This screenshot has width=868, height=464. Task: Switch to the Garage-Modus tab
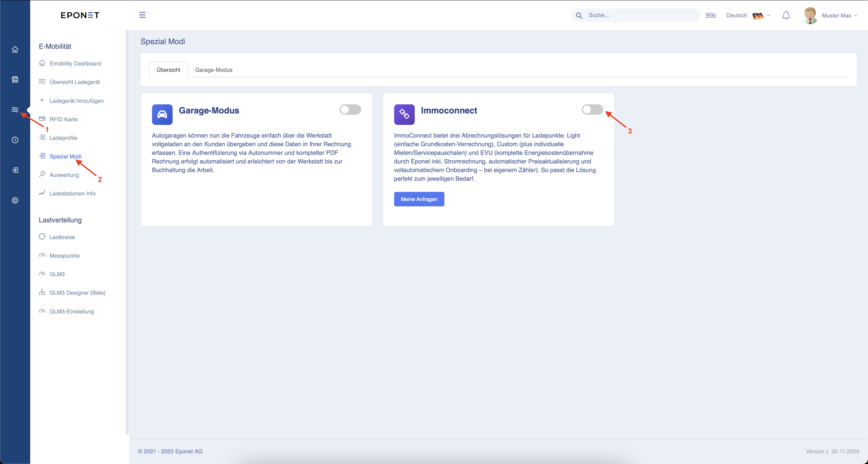pyautogui.click(x=214, y=70)
